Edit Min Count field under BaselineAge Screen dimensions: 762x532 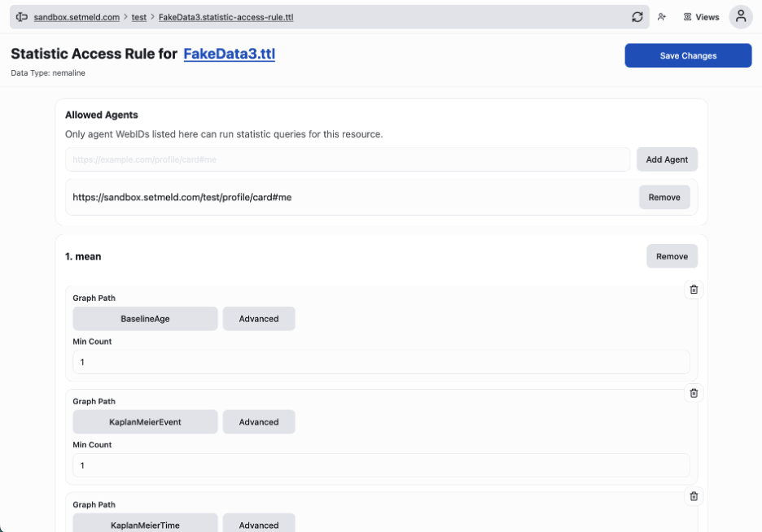pyautogui.click(x=381, y=362)
